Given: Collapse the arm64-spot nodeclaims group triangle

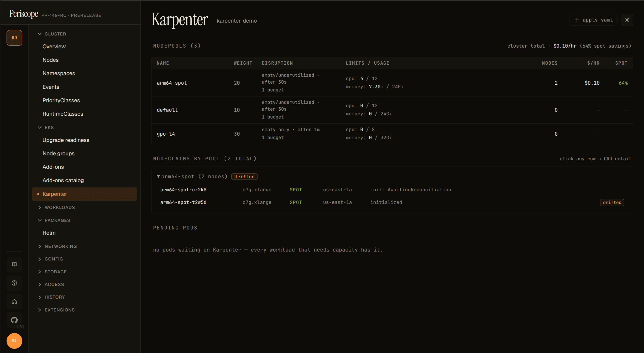Looking at the screenshot, I should (158, 176).
